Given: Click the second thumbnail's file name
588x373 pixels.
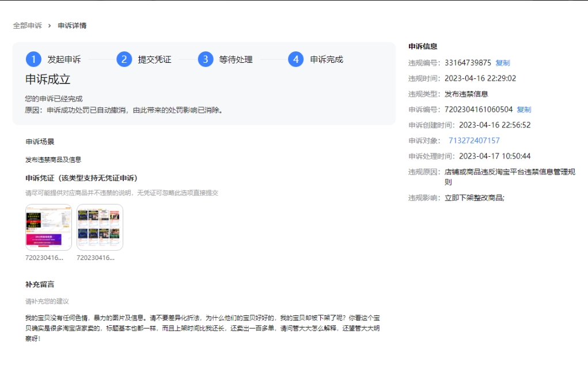Looking at the screenshot, I should [95, 258].
